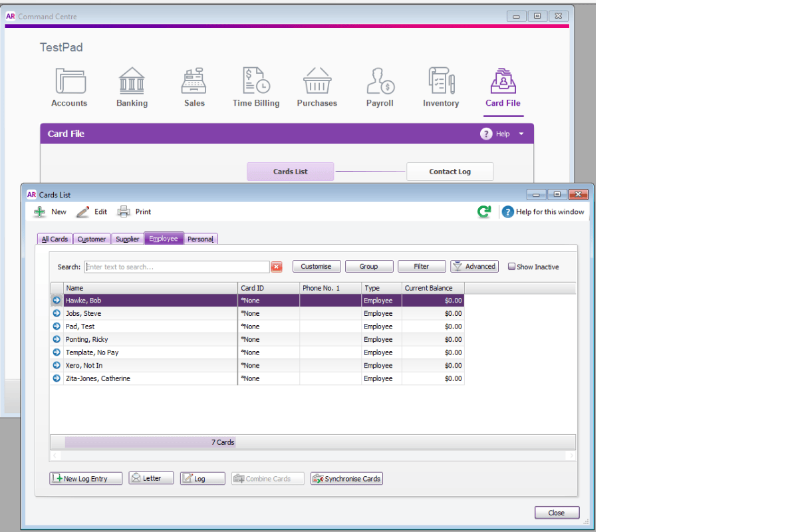
Task: Open the Contact Log tab
Action: tap(450, 171)
